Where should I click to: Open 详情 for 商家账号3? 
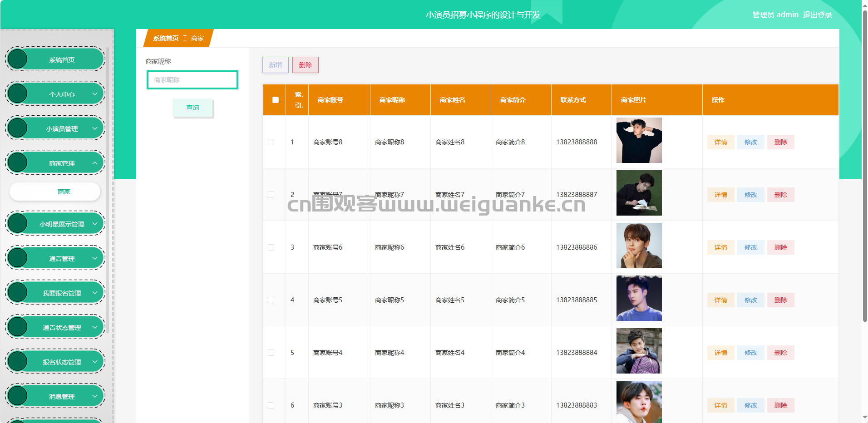click(x=721, y=405)
